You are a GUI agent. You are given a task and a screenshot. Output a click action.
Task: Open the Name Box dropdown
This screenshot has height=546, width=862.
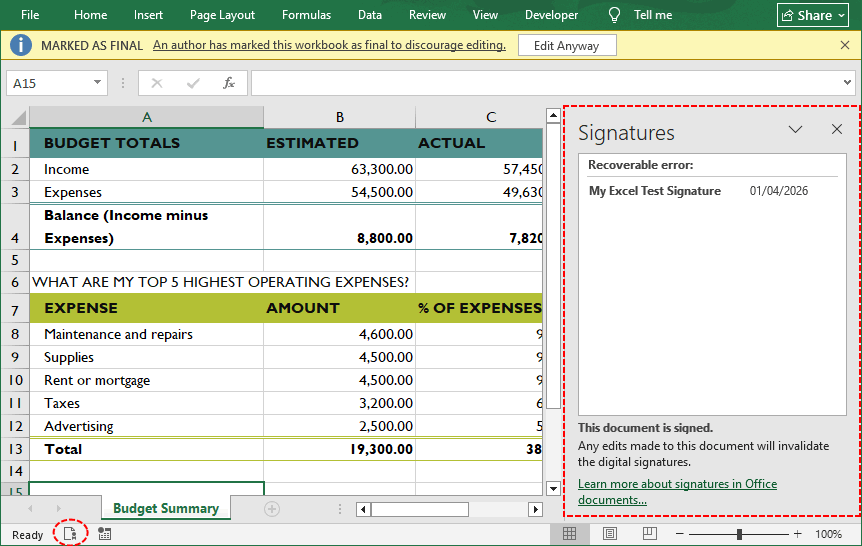98,83
